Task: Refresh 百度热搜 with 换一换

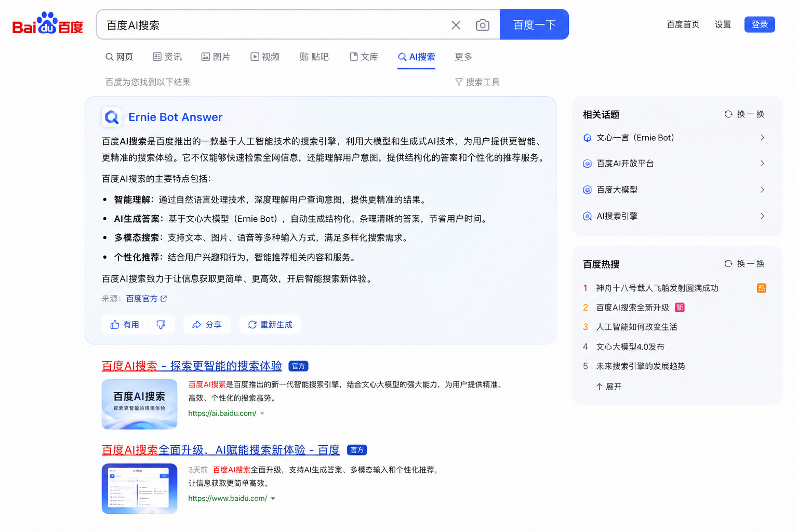Action: click(x=744, y=264)
